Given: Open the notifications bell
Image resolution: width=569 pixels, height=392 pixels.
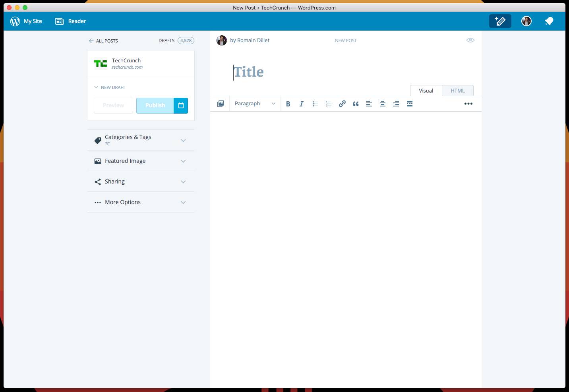Looking at the screenshot, I should 549,21.
